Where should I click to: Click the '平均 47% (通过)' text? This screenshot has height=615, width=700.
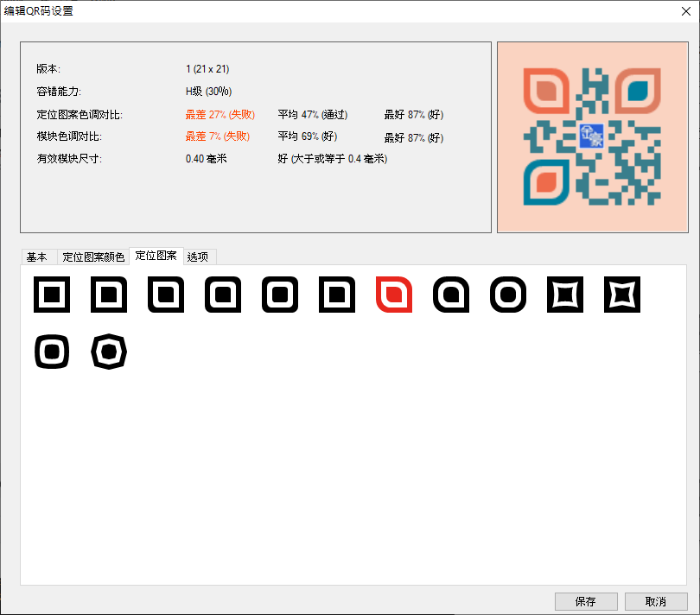313,115
